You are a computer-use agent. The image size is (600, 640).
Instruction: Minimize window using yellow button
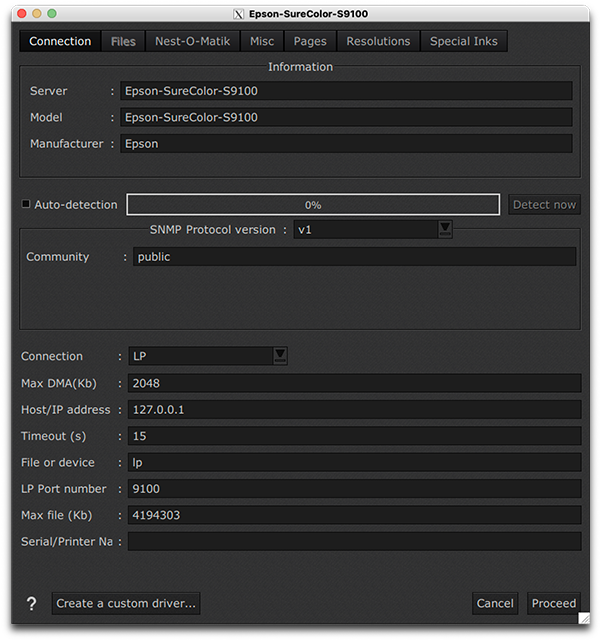(x=37, y=13)
